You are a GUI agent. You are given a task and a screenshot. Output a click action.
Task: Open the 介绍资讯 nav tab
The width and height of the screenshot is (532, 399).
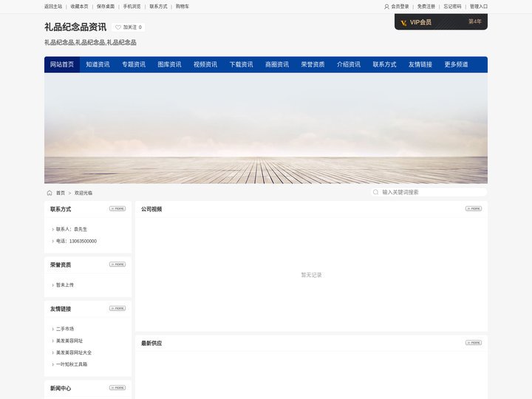pyautogui.click(x=349, y=64)
